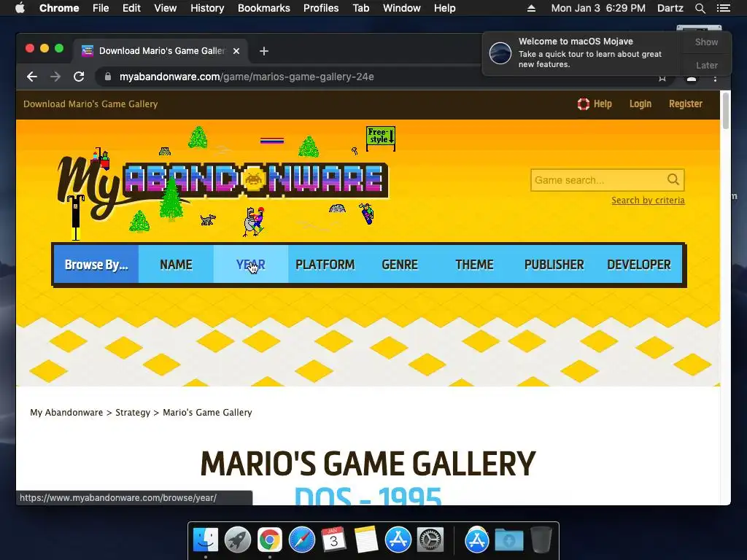This screenshot has width=747, height=560.
Task: Click the Login link
Action: pos(640,104)
